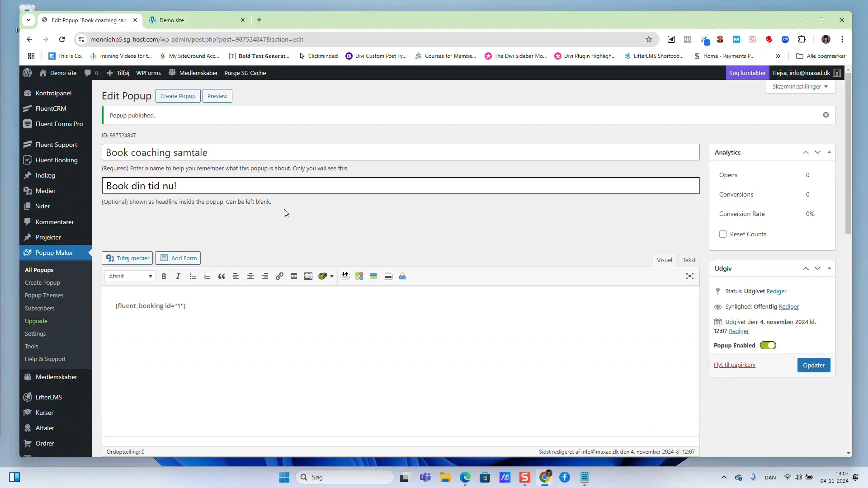Collapse the Analytics panel with triangle toggle

coord(829,152)
